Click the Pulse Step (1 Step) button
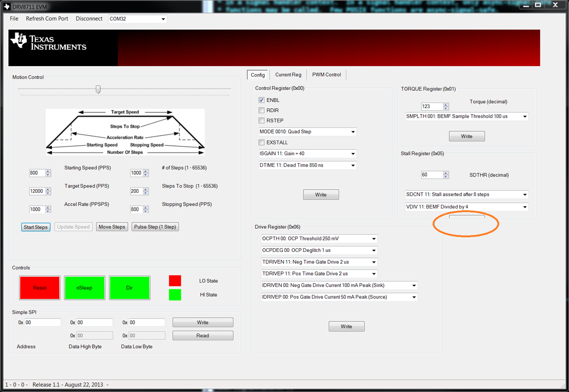The height and width of the screenshot is (392, 569). coord(155,227)
